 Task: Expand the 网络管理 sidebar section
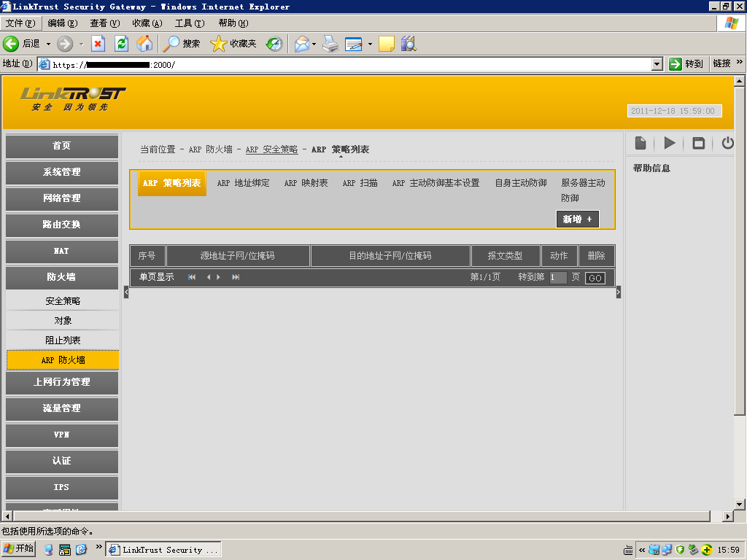click(62, 198)
